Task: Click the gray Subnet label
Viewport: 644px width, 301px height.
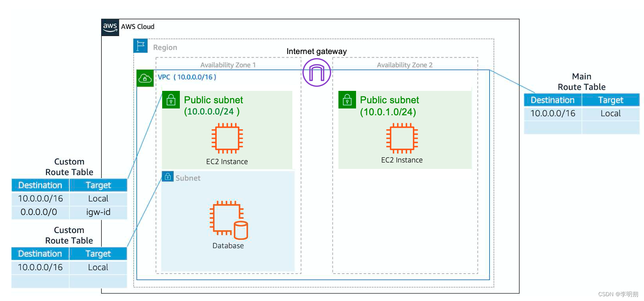Action: 188,178
